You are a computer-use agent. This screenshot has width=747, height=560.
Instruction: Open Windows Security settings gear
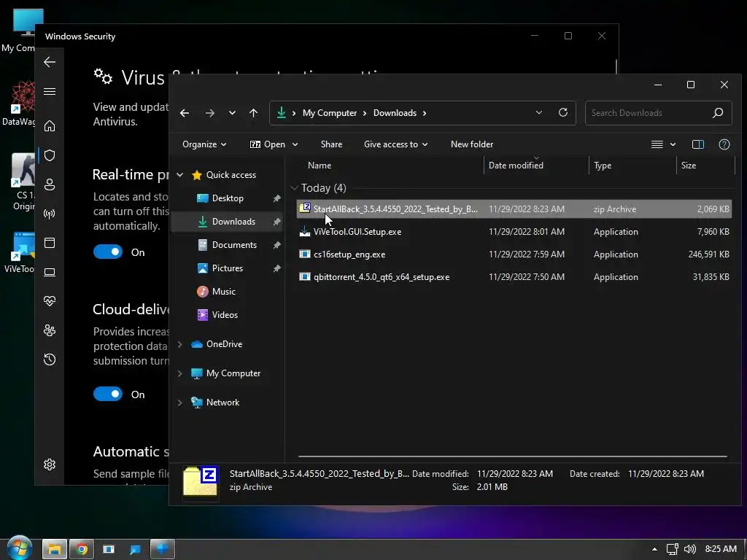(50, 464)
